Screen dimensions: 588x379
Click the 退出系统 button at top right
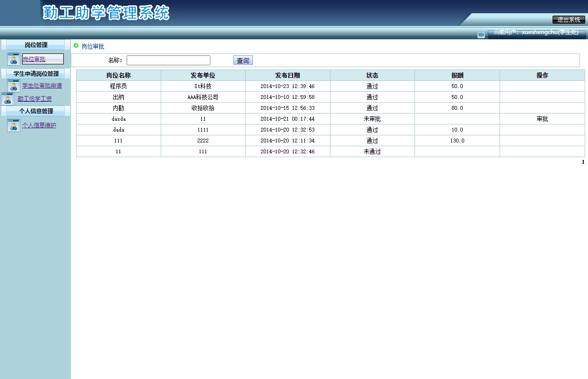click(569, 19)
